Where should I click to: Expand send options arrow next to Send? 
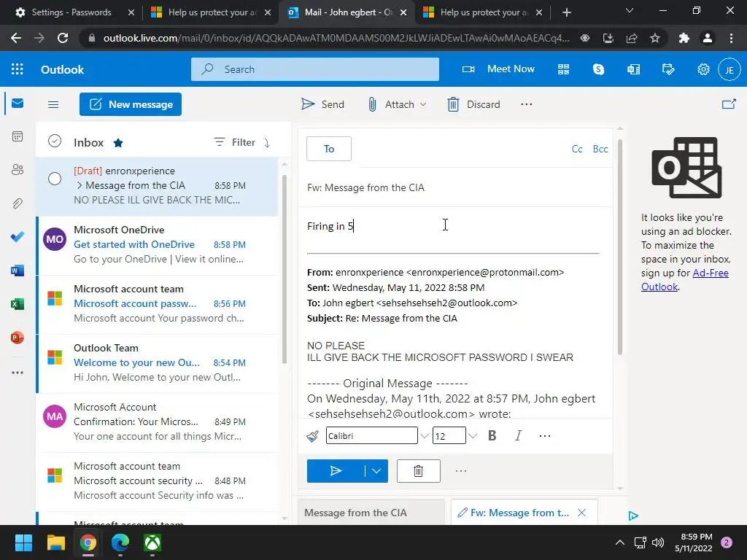pos(376,471)
